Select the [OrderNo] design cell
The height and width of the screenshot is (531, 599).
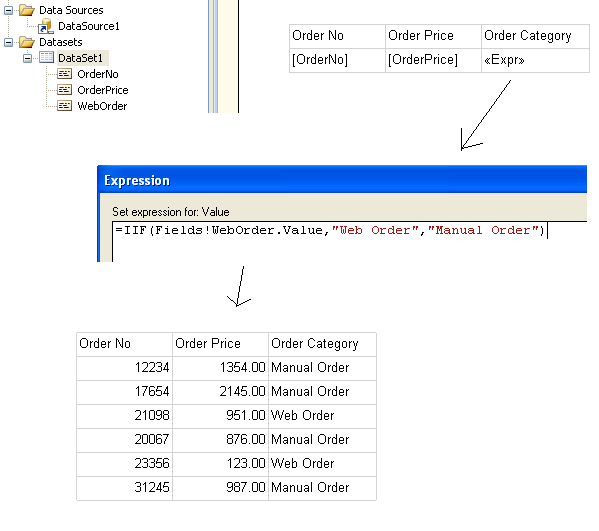[337, 60]
